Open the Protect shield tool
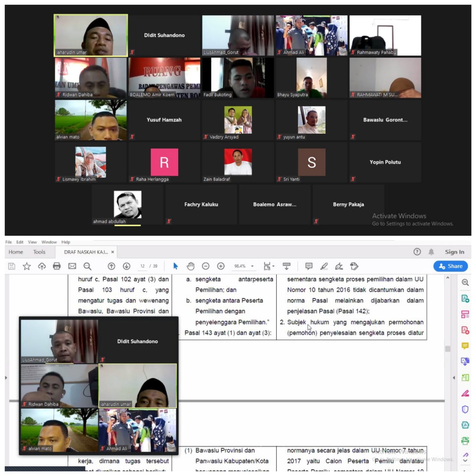This screenshot has height=476, width=476. 465,409
